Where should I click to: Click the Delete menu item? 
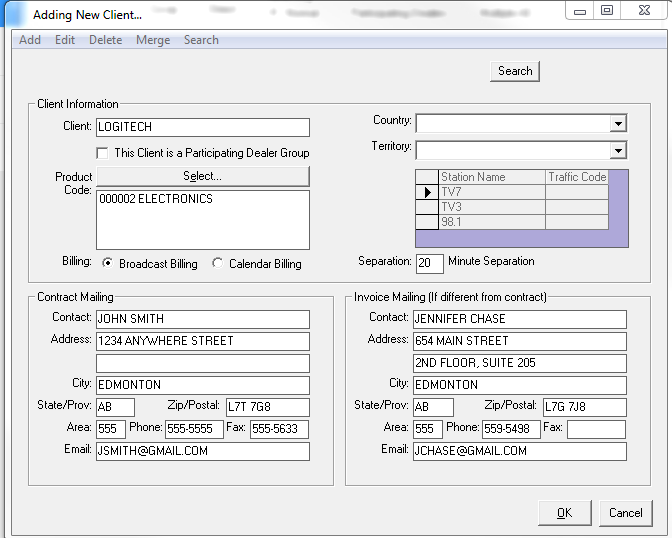pos(105,40)
